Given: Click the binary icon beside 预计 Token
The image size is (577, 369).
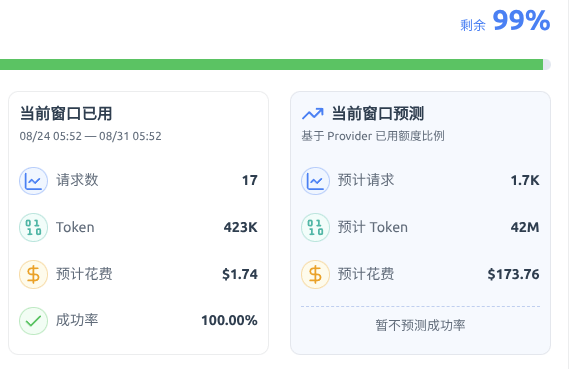Looking at the screenshot, I should 315,227.
